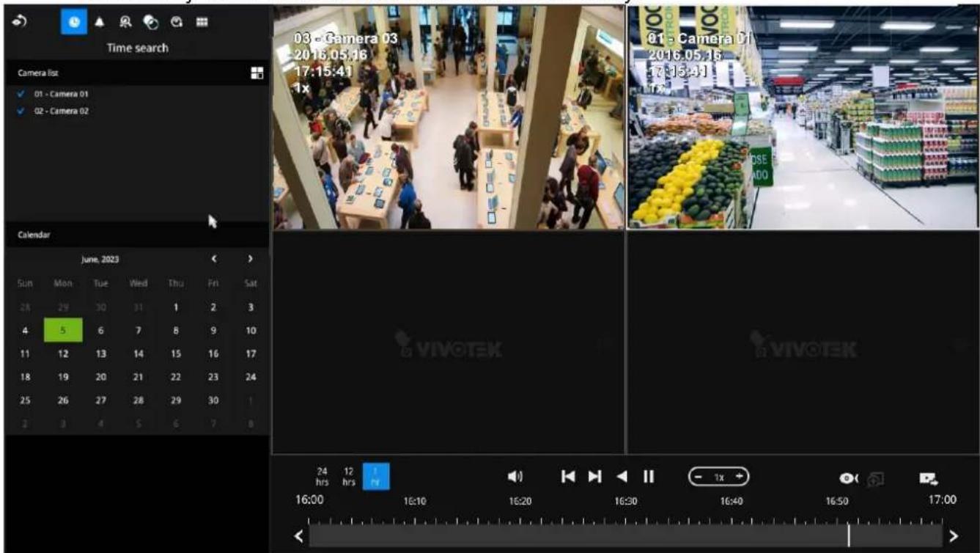Choose June 14 in the calendar
Image resolution: width=980 pixels, height=553 pixels.
[139, 354]
